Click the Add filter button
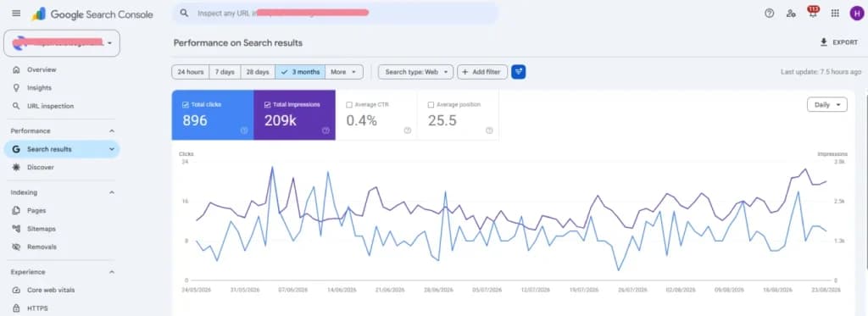868x316 pixels. pos(482,72)
